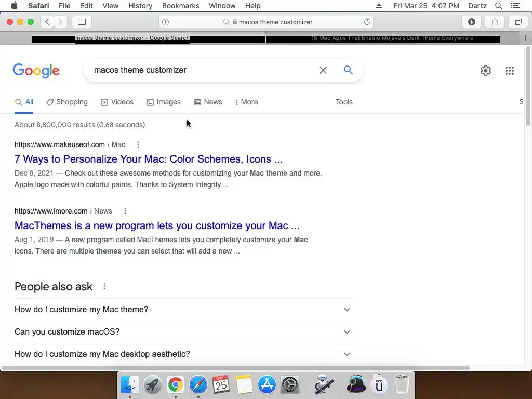This screenshot has width=532, height=399.
Task: Open '7 Ways to Personalize Your Mac' link
Action: [x=148, y=159]
